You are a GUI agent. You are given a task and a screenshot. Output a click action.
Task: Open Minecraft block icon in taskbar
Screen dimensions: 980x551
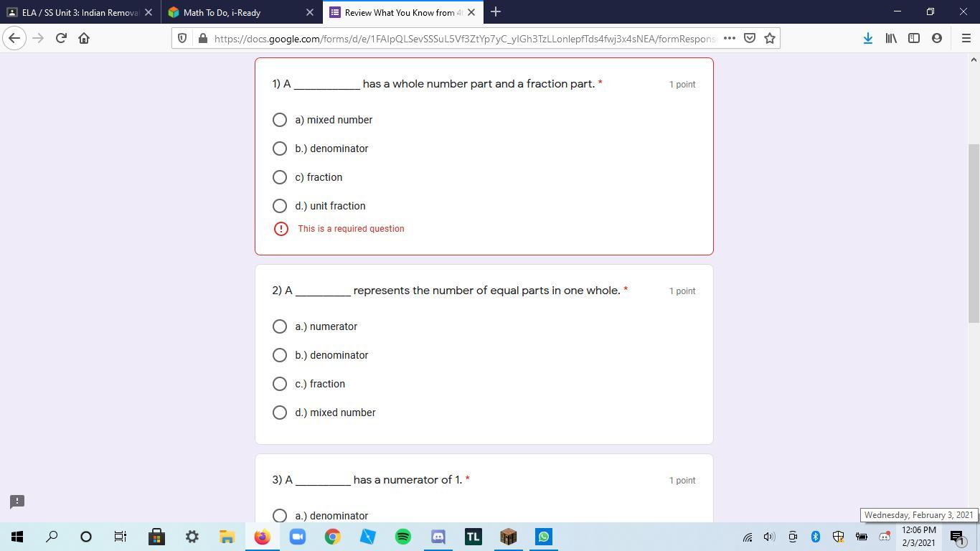pos(508,537)
